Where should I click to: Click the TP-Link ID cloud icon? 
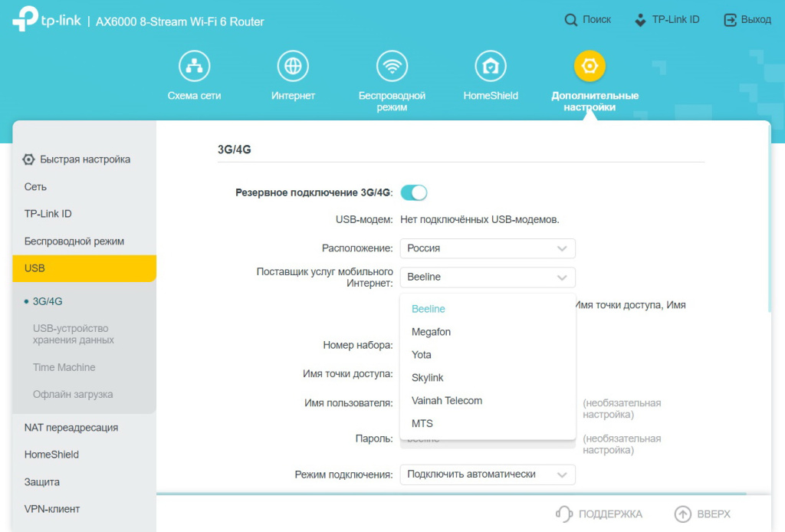point(640,20)
